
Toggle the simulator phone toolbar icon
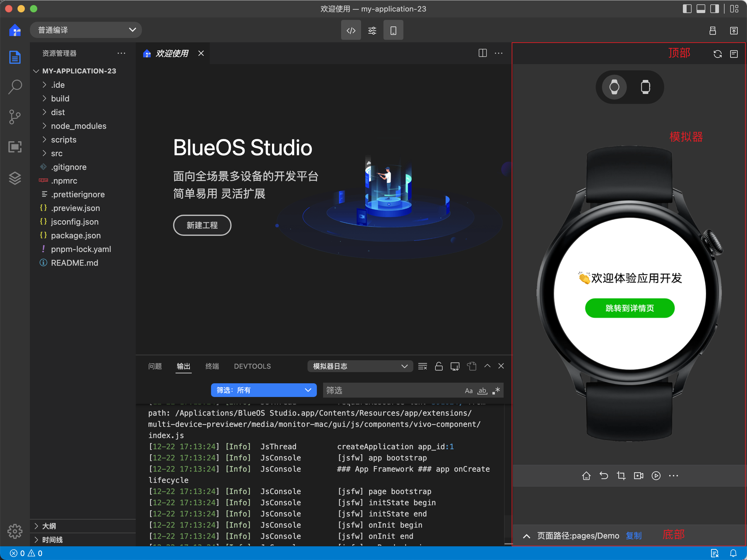point(393,30)
